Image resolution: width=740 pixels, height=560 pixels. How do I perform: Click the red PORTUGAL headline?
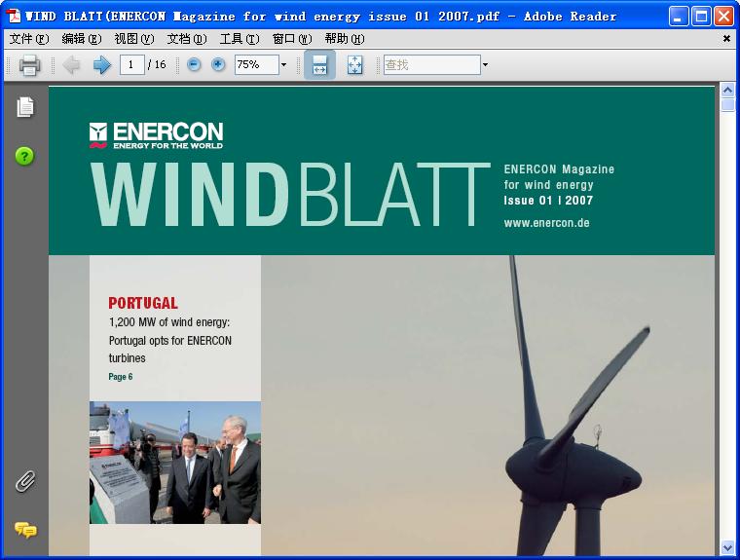click(x=143, y=303)
